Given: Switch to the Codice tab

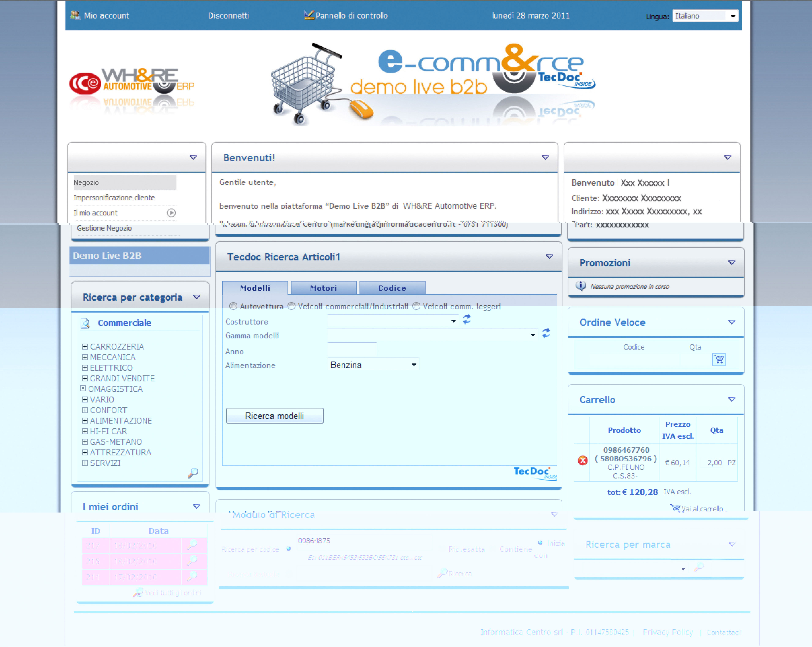Looking at the screenshot, I should tap(392, 288).
